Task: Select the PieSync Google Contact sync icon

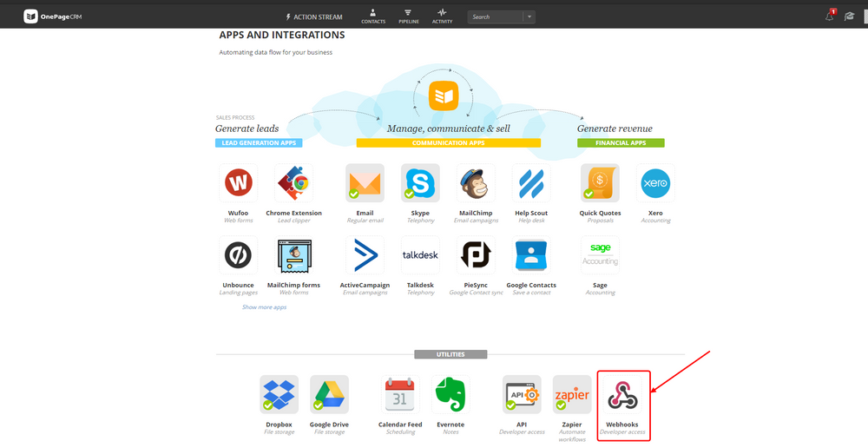Action: [x=476, y=254]
